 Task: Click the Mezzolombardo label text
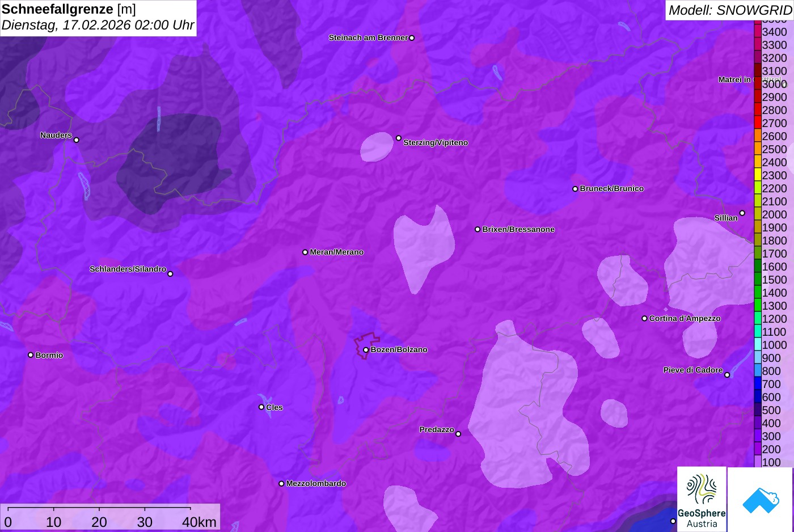click(316, 484)
